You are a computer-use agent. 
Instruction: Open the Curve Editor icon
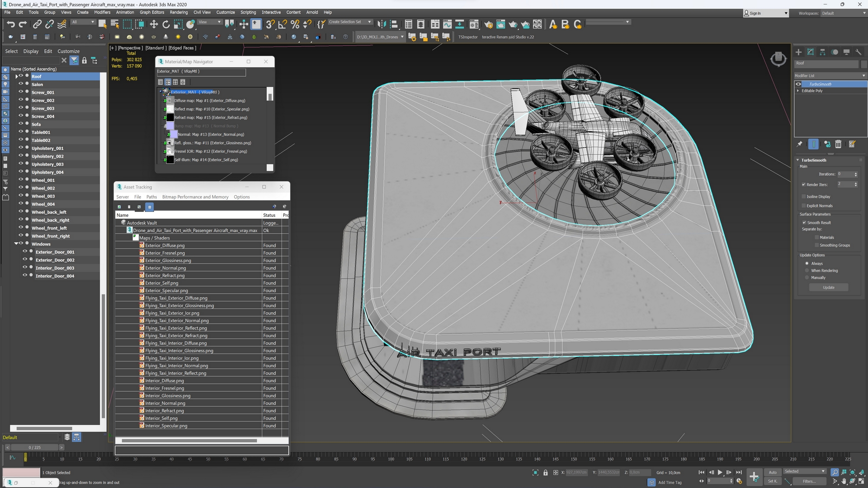[448, 24]
